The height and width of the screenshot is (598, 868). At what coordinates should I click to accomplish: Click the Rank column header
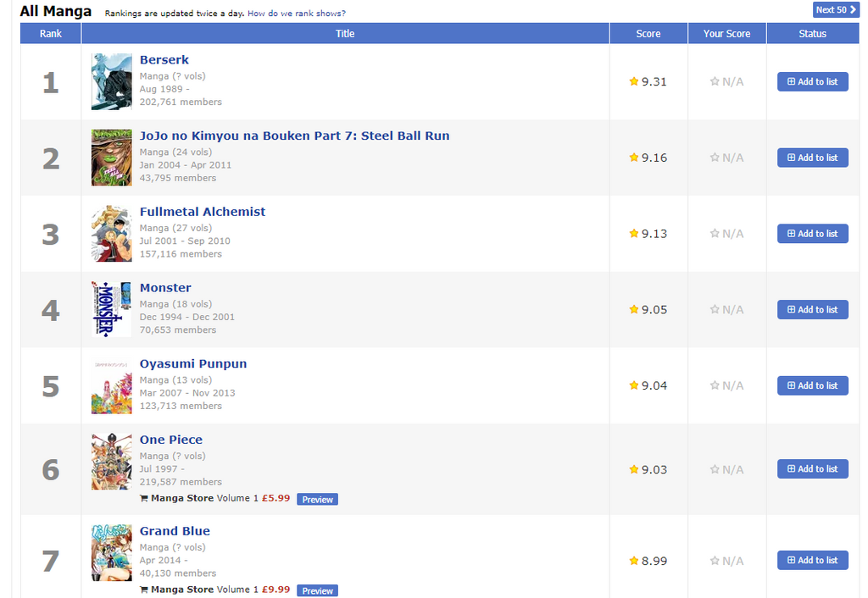(50, 34)
